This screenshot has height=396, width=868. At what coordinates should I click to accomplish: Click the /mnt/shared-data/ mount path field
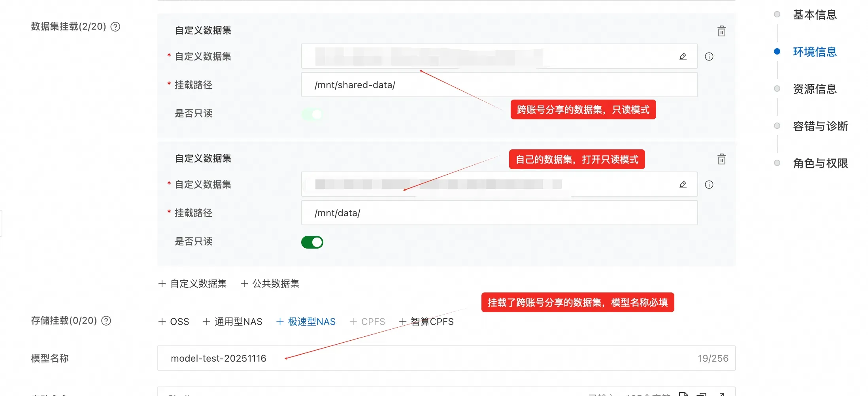pos(500,85)
